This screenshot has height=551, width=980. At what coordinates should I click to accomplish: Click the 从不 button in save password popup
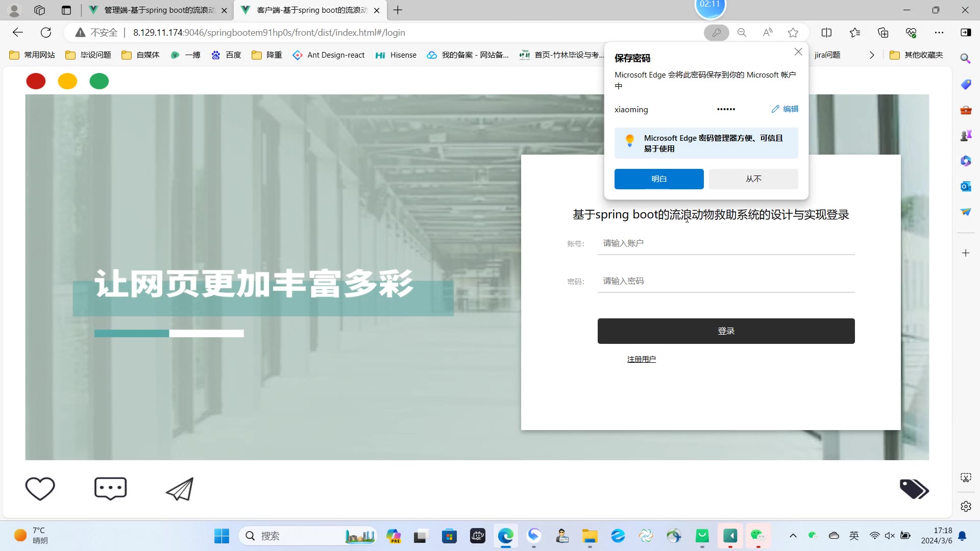pyautogui.click(x=753, y=179)
